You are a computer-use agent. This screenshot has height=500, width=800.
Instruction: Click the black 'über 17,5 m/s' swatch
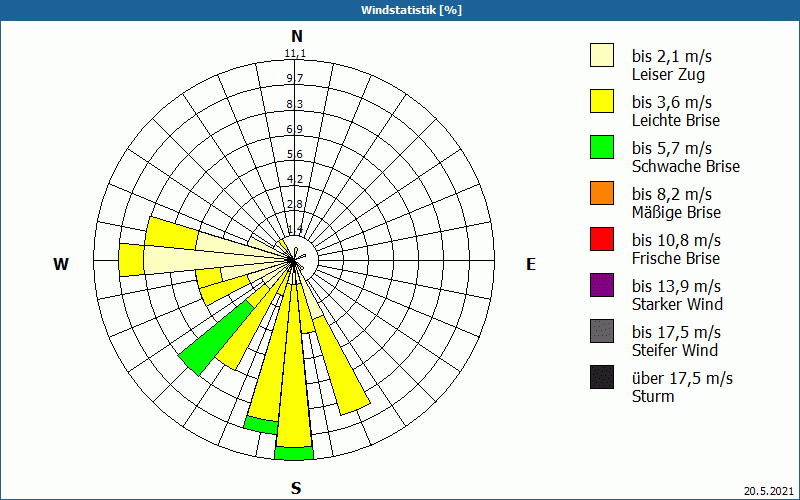click(602, 377)
